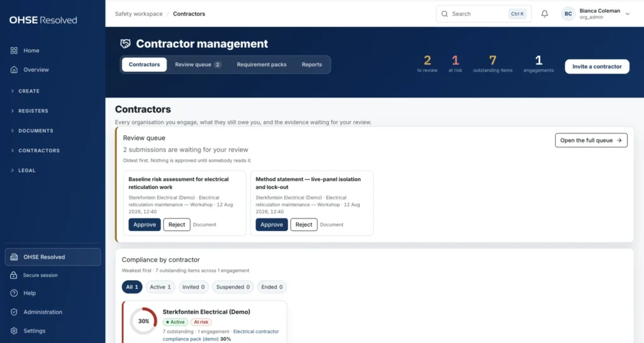This screenshot has width=644, height=343.
Task: Click the Help question mark icon
Action: tap(14, 293)
